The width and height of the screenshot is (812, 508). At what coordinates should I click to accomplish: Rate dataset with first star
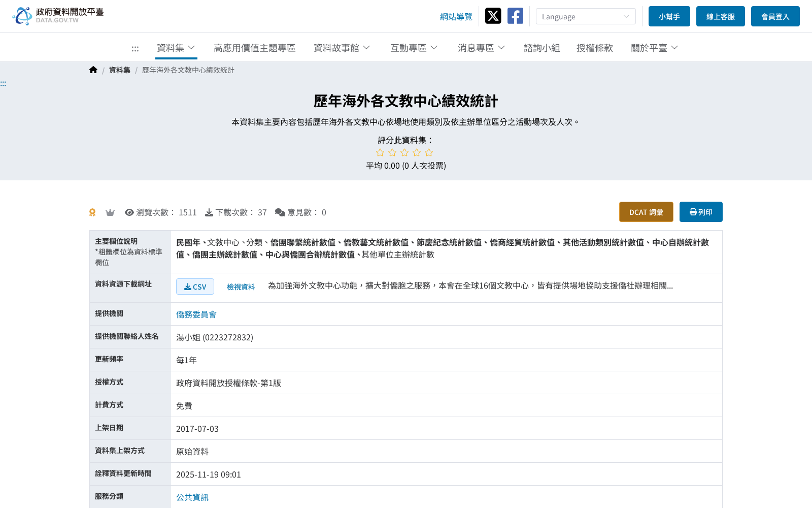pos(380,152)
